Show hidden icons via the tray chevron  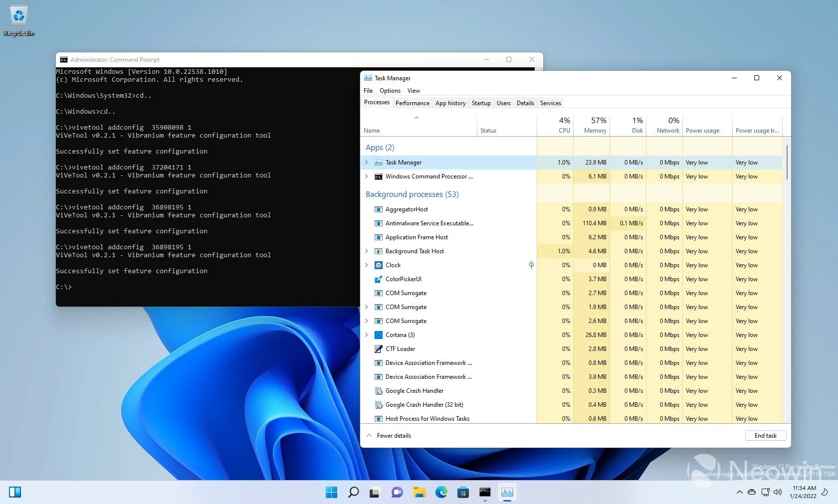click(x=739, y=492)
